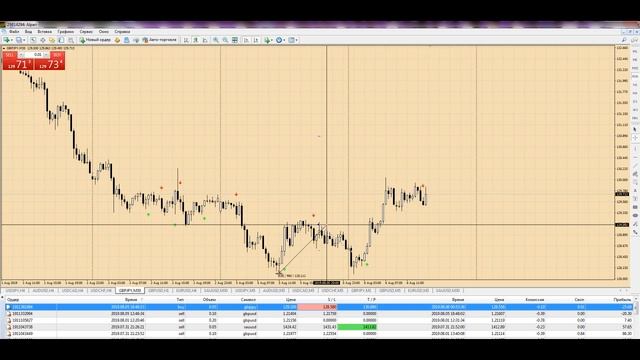Screen dimensions: 640x360
Task: Tile chart windows icon
Action: (x=235, y=40)
